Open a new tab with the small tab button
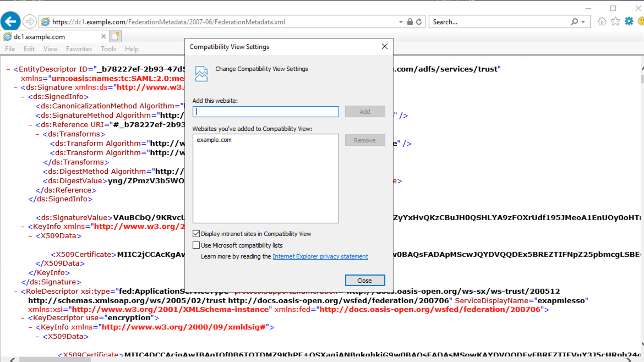This screenshot has width=644, height=362. pyautogui.click(x=116, y=36)
